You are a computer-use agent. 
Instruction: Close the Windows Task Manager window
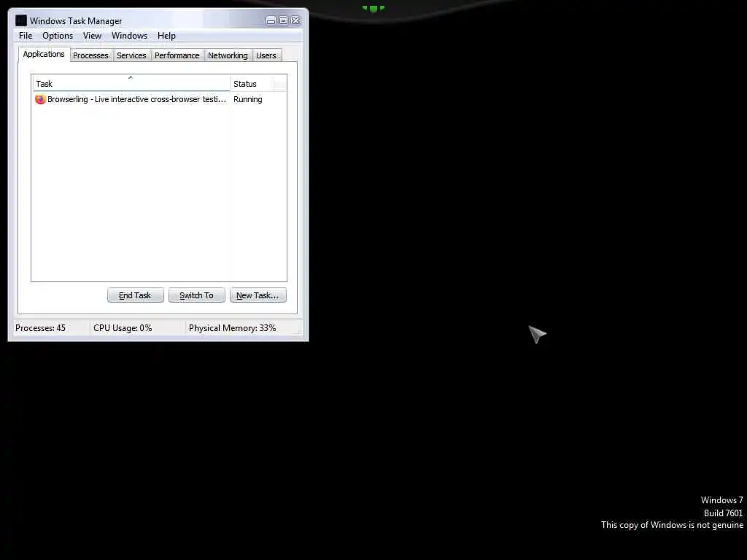(x=295, y=20)
